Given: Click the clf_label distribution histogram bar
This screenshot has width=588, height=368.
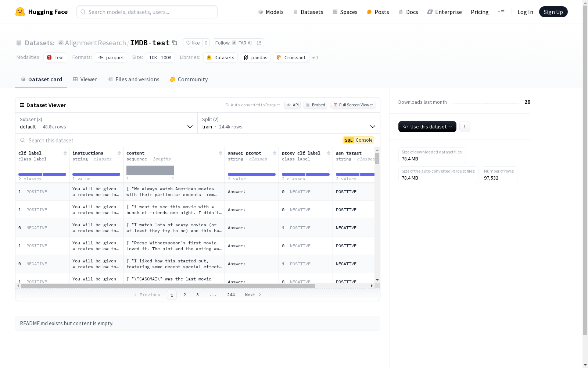Looking at the screenshot, I should pos(42,174).
